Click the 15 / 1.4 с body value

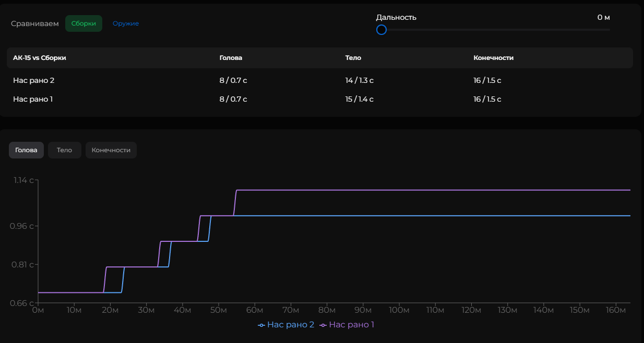[x=359, y=99]
